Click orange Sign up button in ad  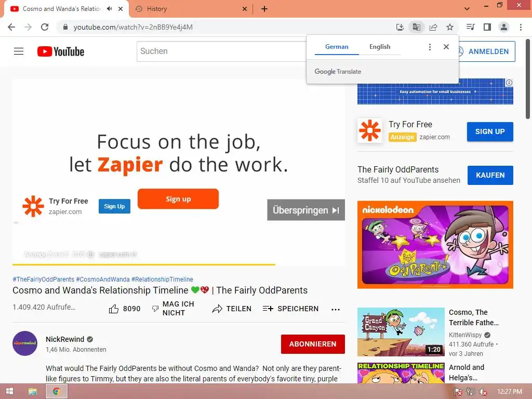[x=178, y=199]
